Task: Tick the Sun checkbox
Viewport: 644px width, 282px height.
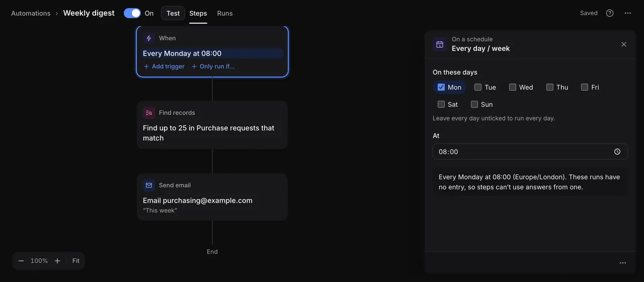Action: (474, 104)
